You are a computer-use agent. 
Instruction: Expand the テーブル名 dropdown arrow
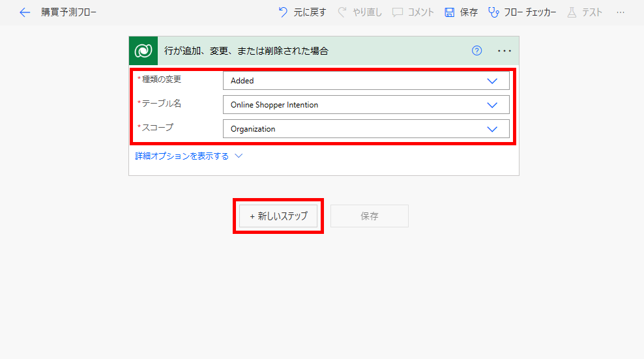(492, 105)
